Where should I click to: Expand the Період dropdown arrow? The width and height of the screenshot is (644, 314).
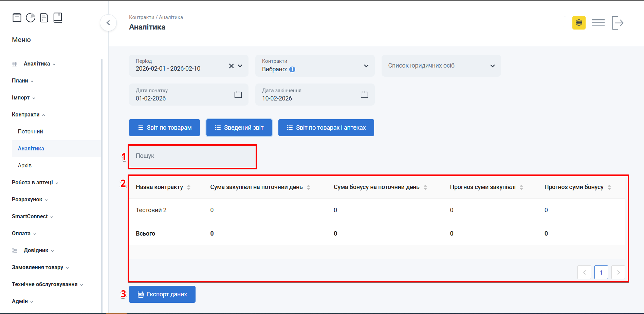[x=240, y=66]
